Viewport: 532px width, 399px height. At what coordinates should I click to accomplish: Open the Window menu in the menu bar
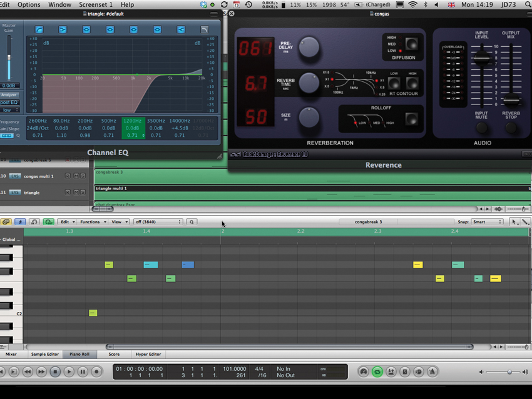59,4
